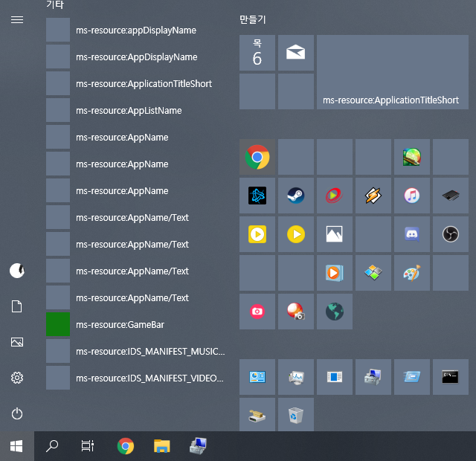Viewport: 476px width, 461px height.
Task: Open ms-resource:IDS_MANIFEST_VIDEO... list entry
Action: (137, 378)
